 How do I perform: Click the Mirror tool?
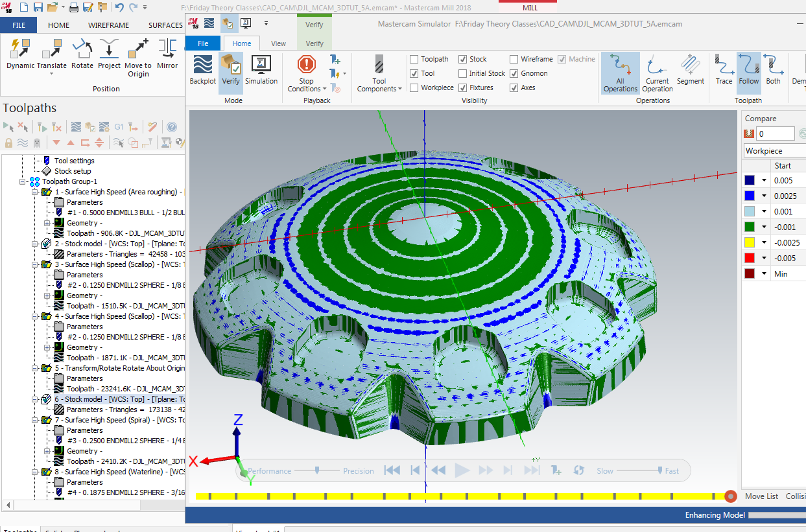click(x=167, y=54)
